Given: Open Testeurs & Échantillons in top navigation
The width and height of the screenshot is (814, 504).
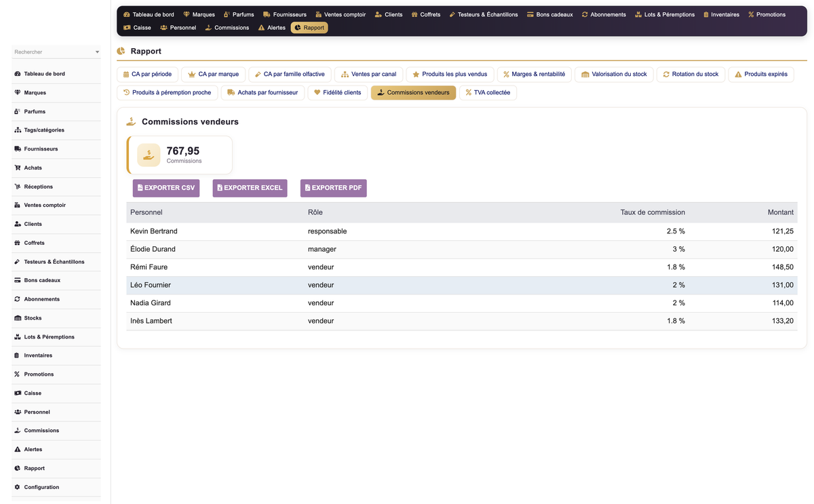Looking at the screenshot, I should [484, 14].
